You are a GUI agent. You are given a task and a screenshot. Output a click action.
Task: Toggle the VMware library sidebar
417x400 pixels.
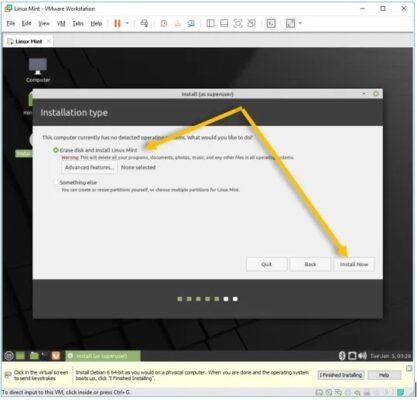210,23
